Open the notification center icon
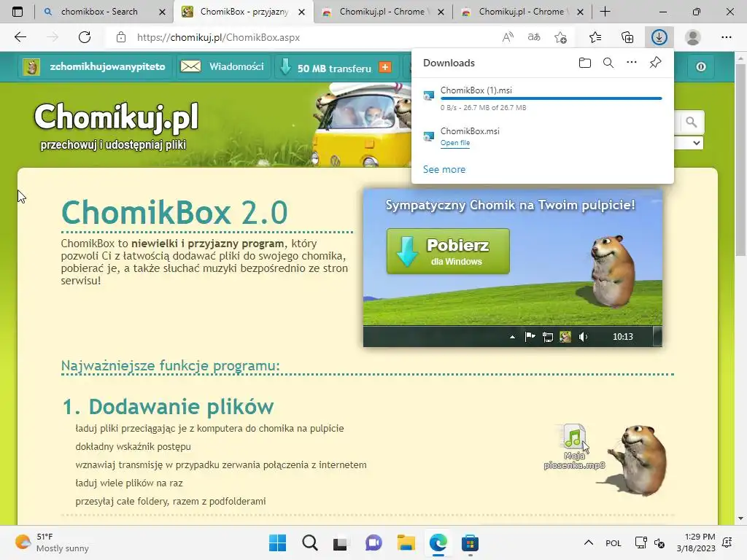Screen dimensions: 747x560 [x=727, y=542]
